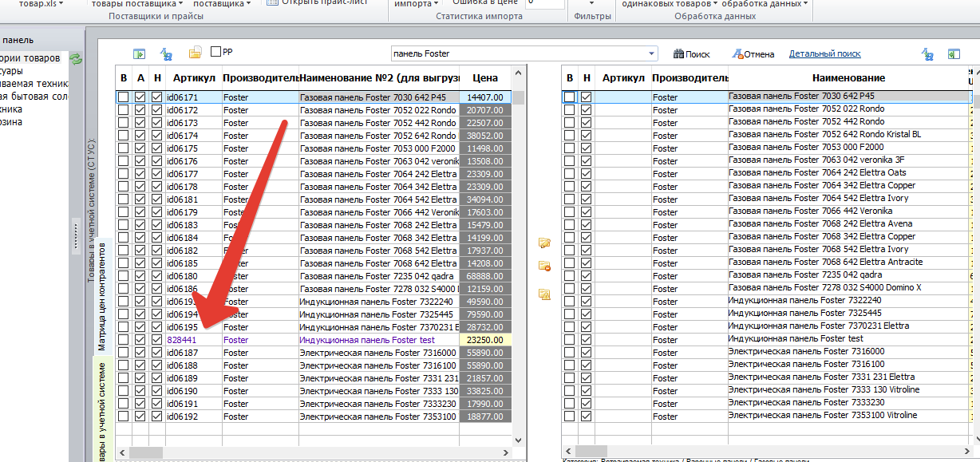Select озина item in left tree
This screenshot has height=462, width=980.
12,122
